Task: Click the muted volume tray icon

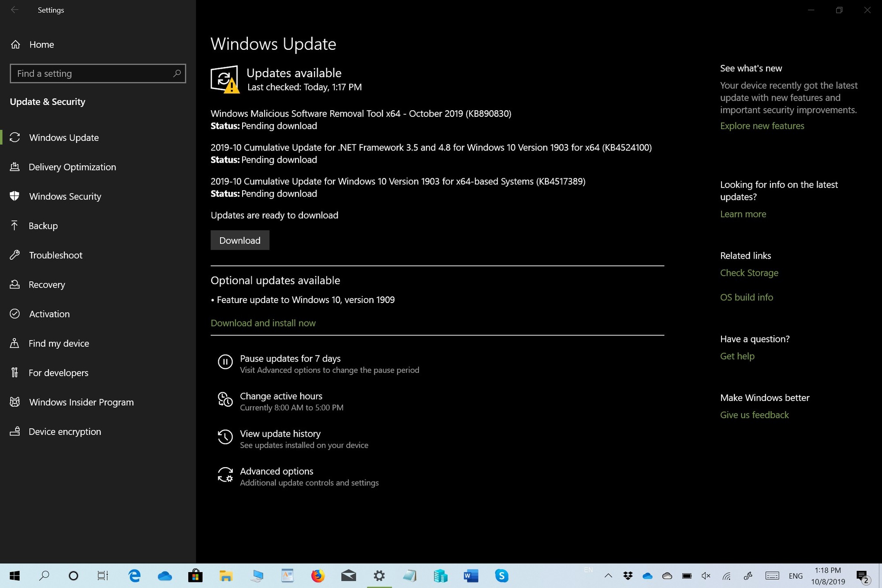Action: tap(706, 576)
